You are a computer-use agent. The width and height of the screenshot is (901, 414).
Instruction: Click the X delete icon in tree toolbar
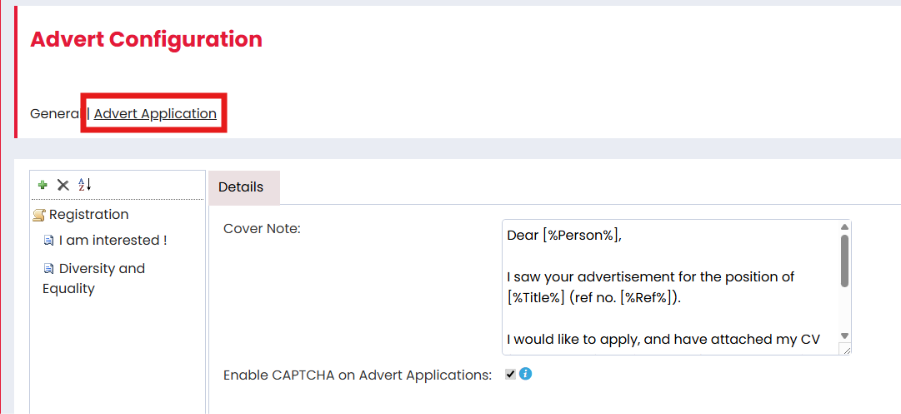[x=63, y=185]
